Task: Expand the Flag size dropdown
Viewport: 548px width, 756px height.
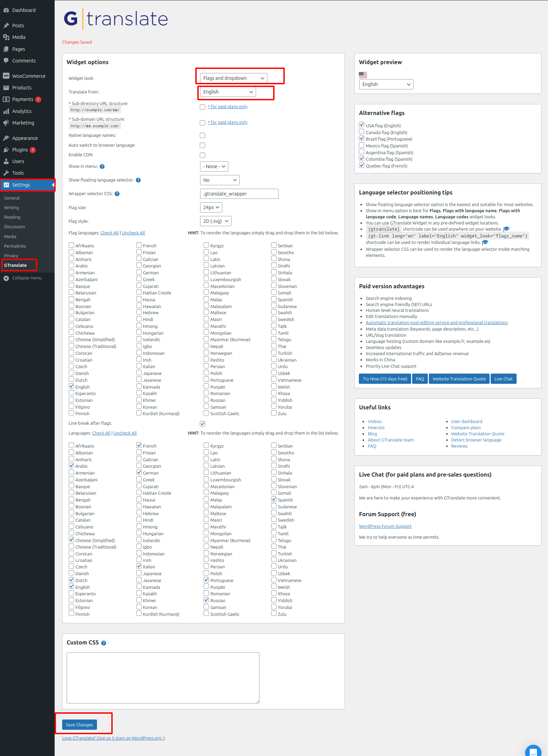Action: (x=211, y=207)
